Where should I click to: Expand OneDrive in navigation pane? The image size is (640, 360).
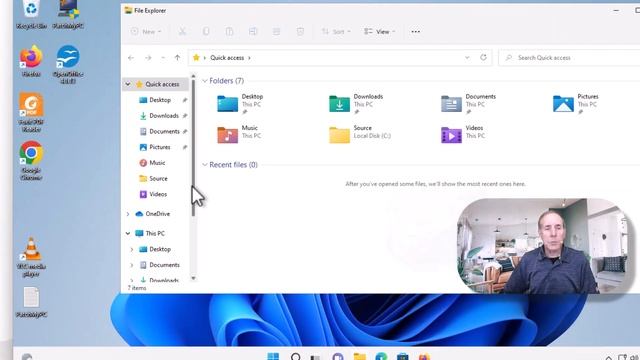pos(128,214)
